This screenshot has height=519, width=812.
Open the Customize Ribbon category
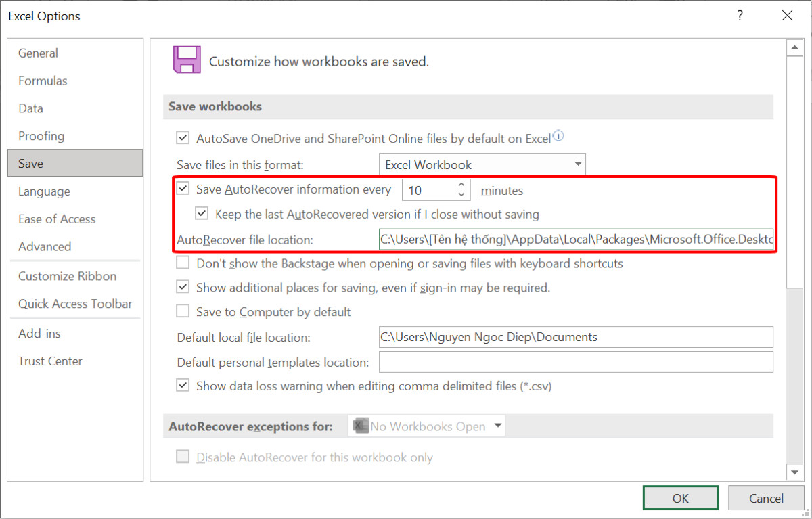pyautogui.click(x=75, y=276)
